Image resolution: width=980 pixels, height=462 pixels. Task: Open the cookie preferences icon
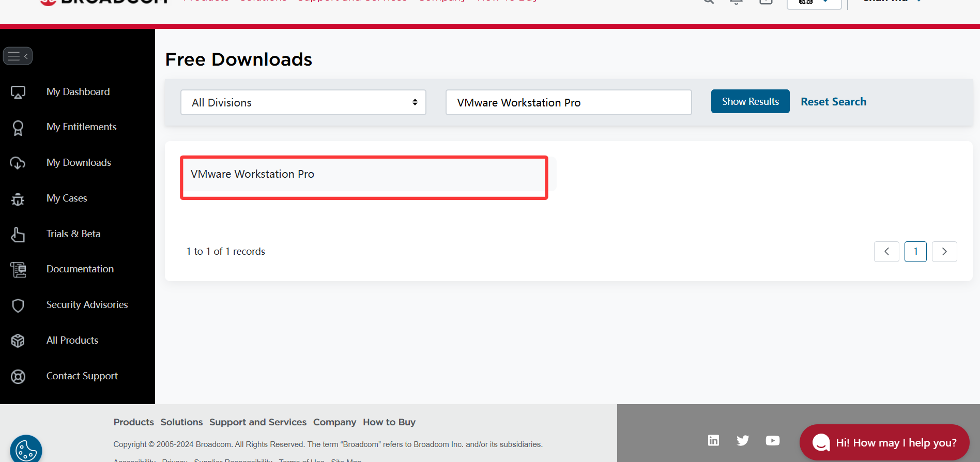(26, 450)
